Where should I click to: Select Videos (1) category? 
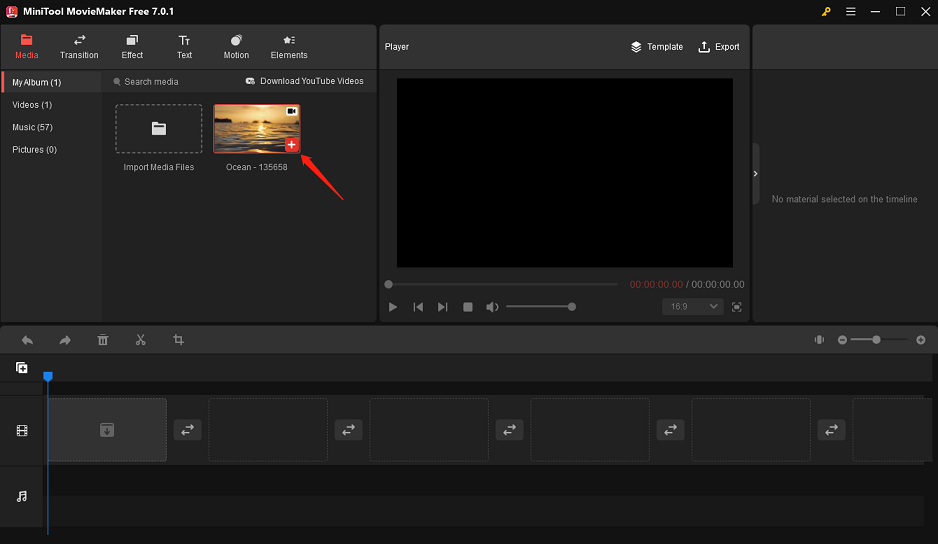(x=32, y=105)
